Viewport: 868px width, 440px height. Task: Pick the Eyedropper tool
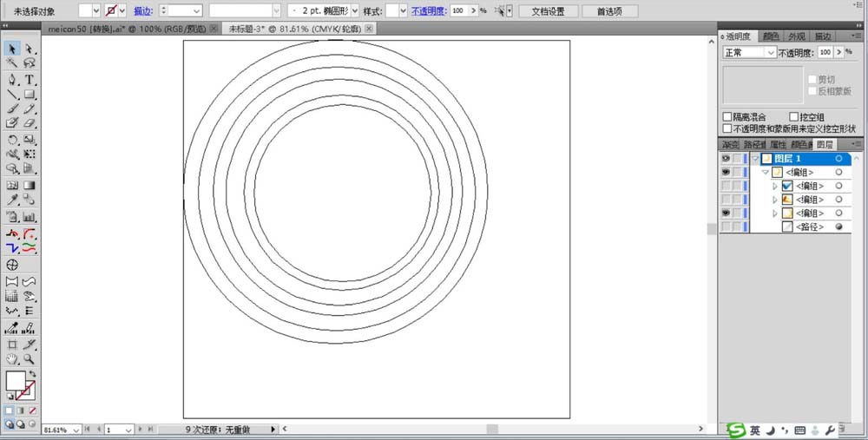pos(11,200)
